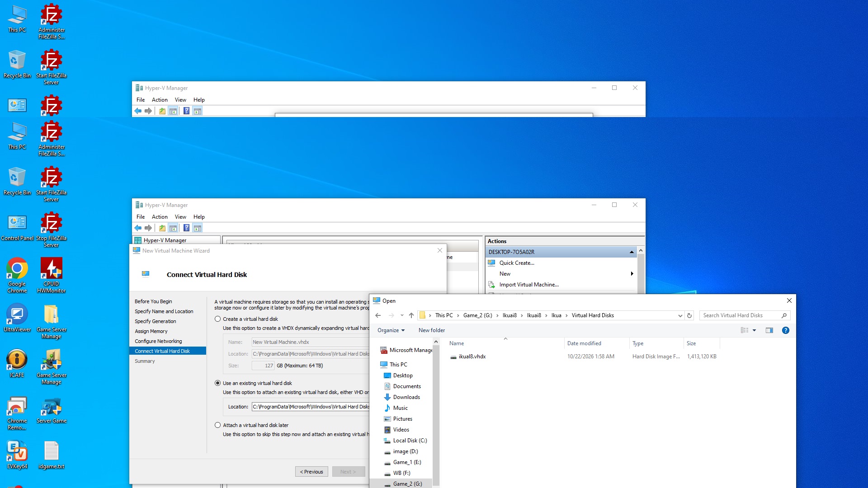The height and width of the screenshot is (488, 868).
Task: Expand the address bar history dropdown
Action: (x=680, y=315)
